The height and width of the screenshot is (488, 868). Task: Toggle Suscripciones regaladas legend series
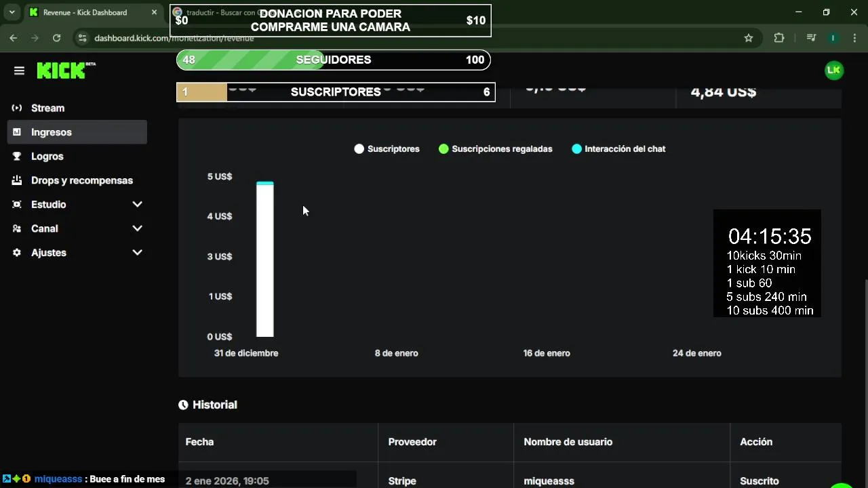(495, 148)
